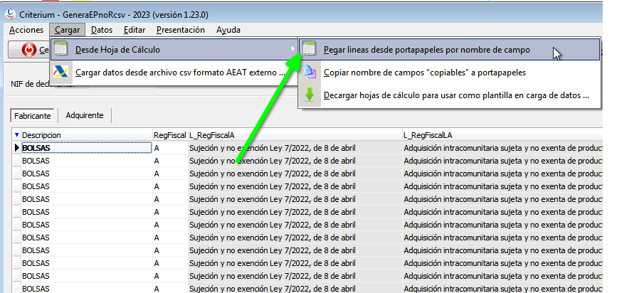Image resolution: width=644 pixels, height=293 pixels.
Task: Click the L_RegFiscalA column header
Action: (295, 135)
